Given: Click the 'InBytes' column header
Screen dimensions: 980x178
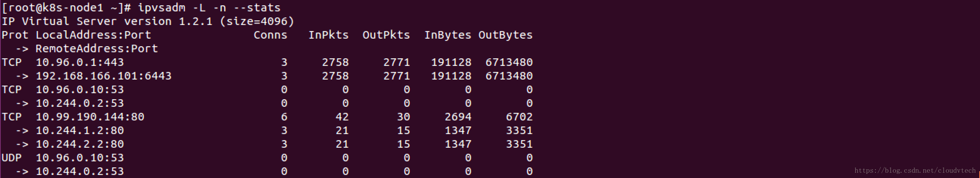Looking at the screenshot, I should [x=448, y=35].
